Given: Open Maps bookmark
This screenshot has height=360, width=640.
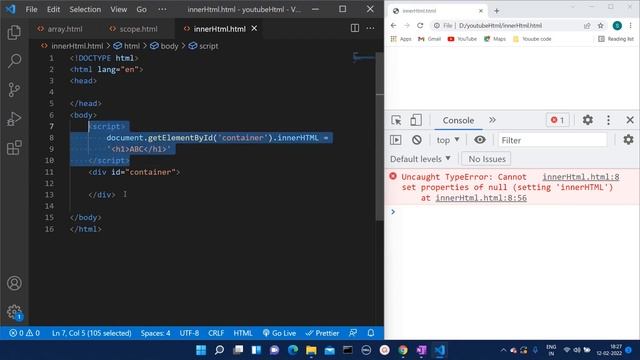Looking at the screenshot, I should coord(495,39).
